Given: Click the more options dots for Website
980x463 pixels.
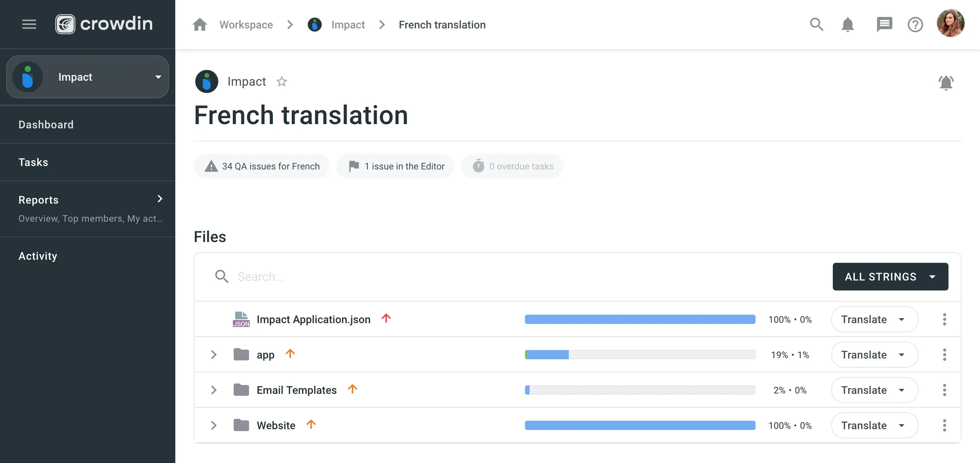Looking at the screenshot, I should tap(944, 425).
